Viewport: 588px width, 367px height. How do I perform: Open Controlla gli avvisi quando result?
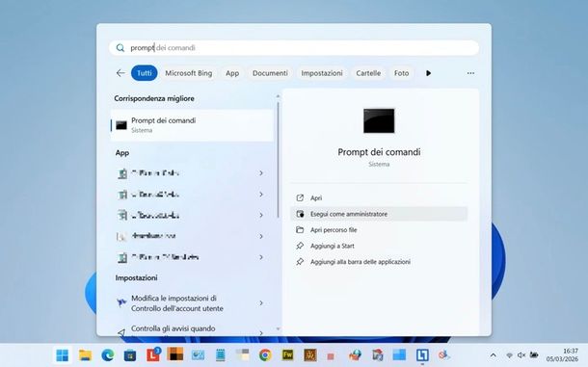pyautogui.click(x=192, y=329)
